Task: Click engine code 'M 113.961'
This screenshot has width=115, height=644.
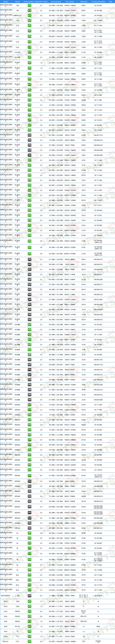Action: (98, 565)
